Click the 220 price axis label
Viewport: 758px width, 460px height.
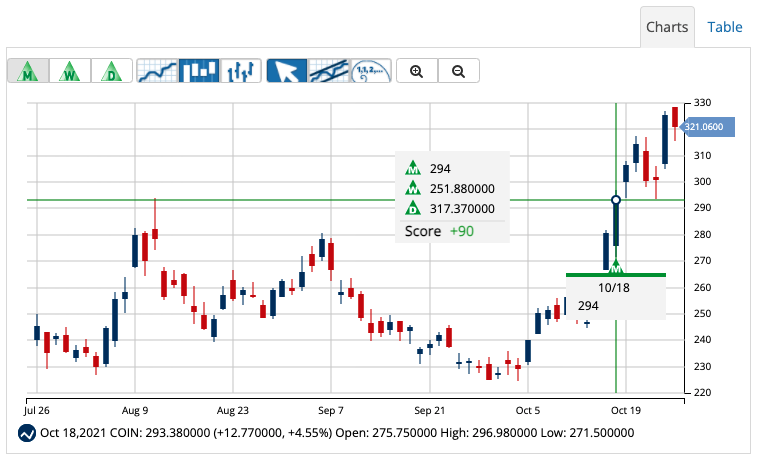tap(702, 392)
